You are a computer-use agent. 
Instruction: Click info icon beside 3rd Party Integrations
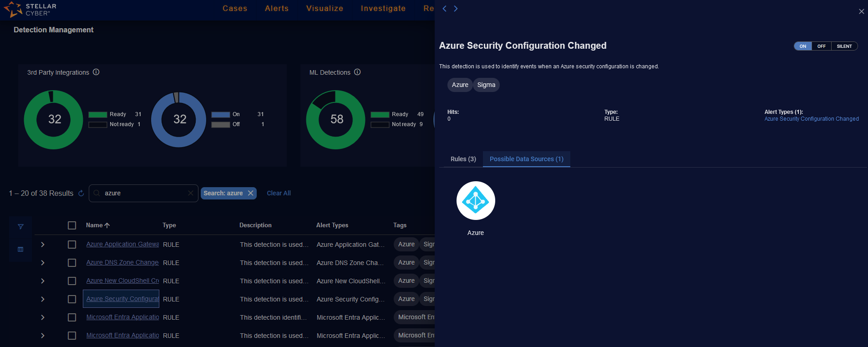click(x=96, y=72)
